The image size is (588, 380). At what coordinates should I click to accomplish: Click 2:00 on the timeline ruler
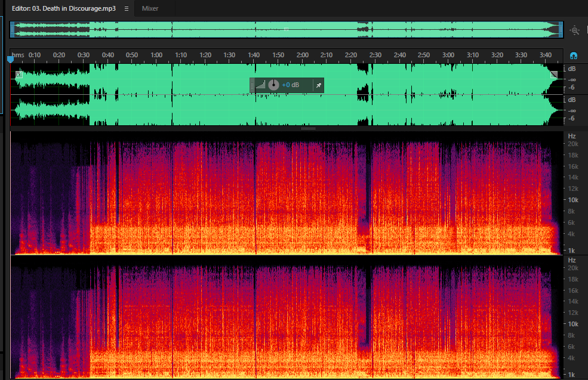tap(302, 55)
